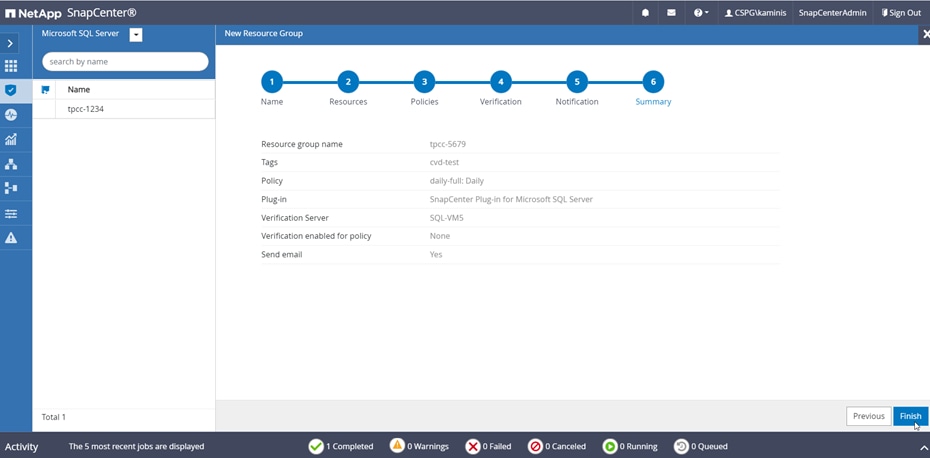
Task: Focus the search by name field
Action: point(125,62)
